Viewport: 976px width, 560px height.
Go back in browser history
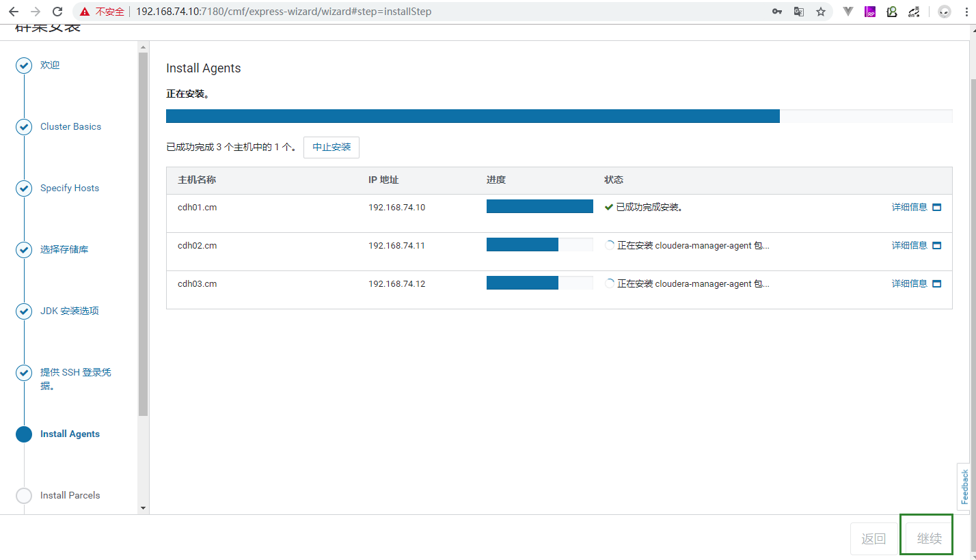(14, 12)
